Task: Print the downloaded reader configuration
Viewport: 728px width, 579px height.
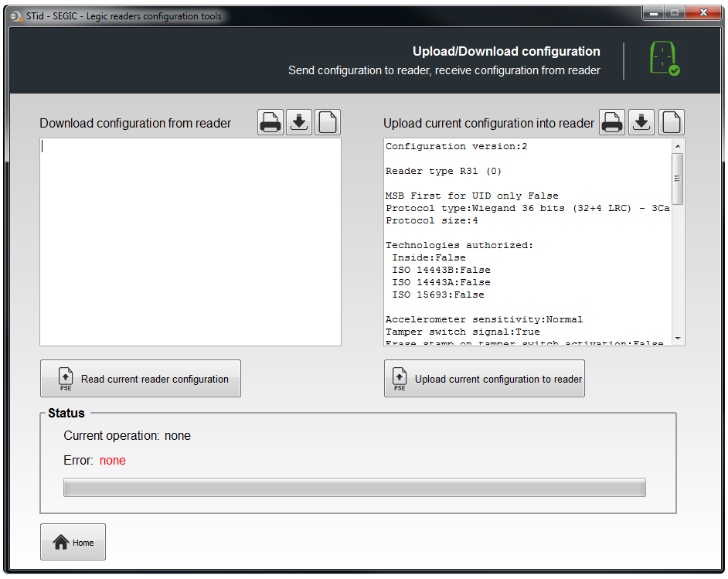Action: click(x=270, y=123)
